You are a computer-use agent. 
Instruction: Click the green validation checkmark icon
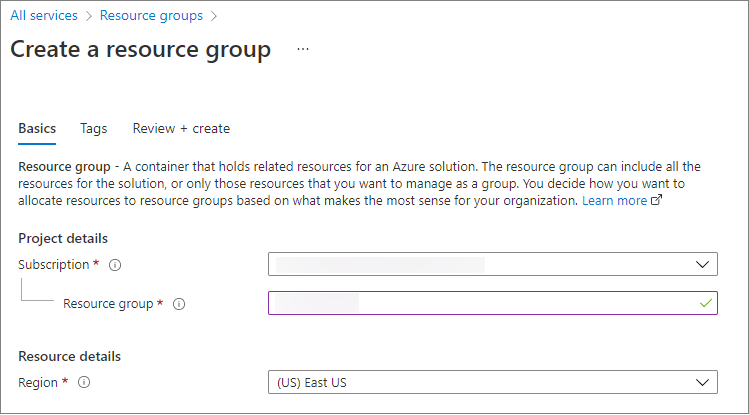706,303
